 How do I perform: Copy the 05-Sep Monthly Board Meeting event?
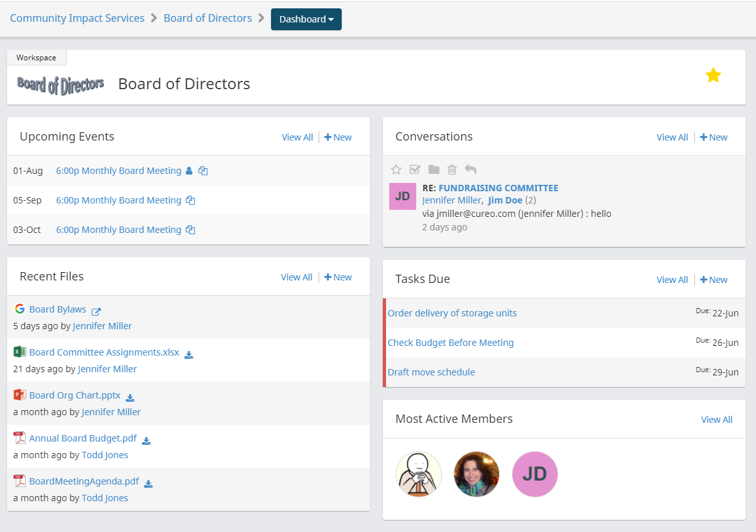coord(190,200)
